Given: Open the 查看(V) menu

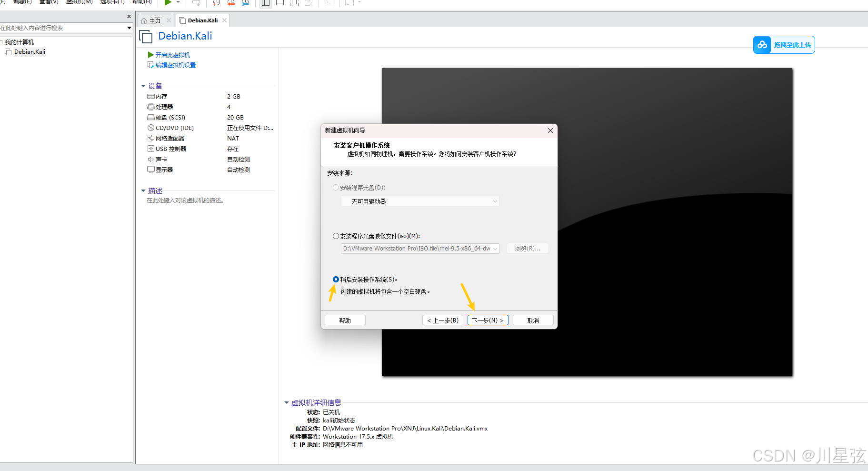Looking at the screenshot, I should coord(49,2).
